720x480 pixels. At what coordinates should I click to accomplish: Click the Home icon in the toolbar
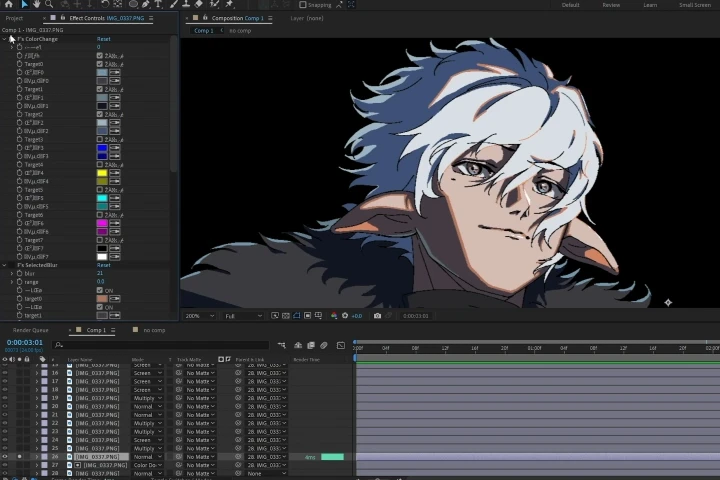point(9,4)
